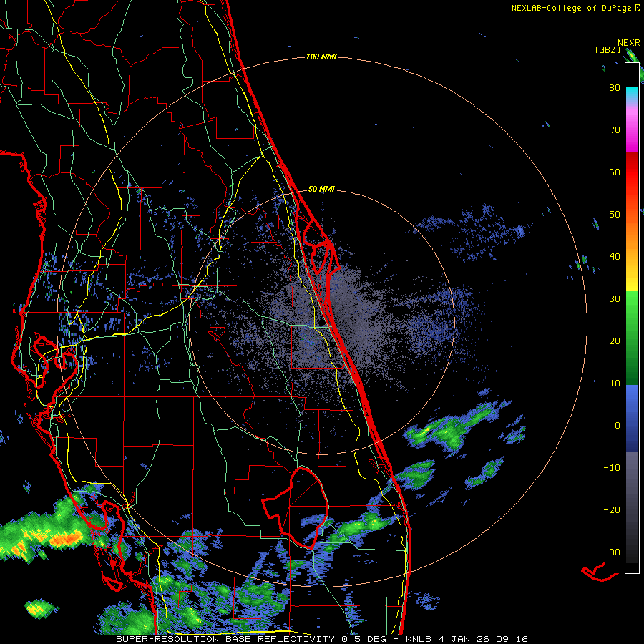Click the 0.5 DEG elevation text
Screen dimensions: 644x644
click(x=364, y=639)
